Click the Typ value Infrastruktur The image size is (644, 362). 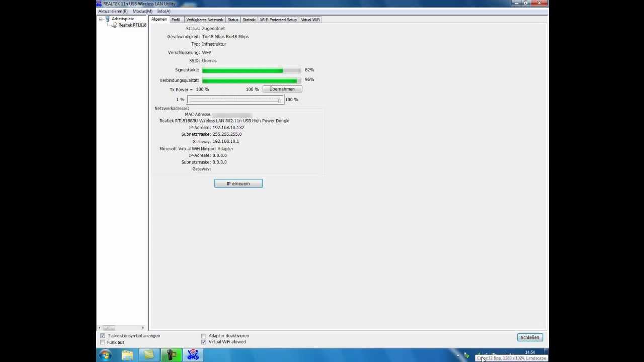[214, 44]
